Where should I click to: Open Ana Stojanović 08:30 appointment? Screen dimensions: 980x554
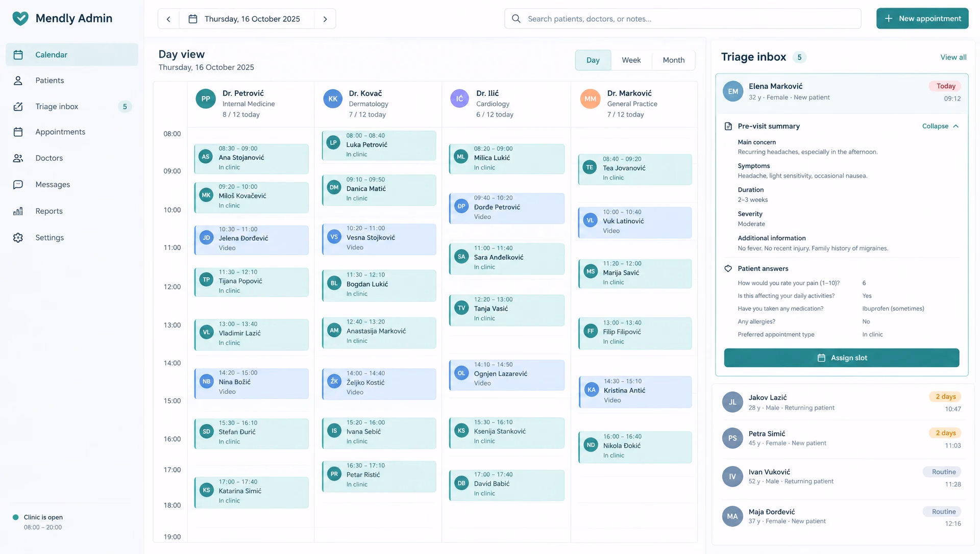[251, 159]
